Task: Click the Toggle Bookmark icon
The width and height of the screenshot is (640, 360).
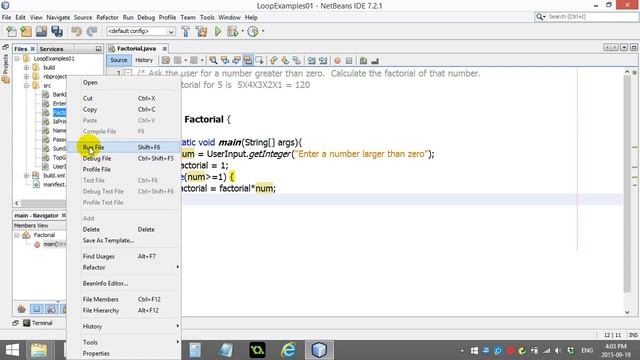Action: tap(297, 60)
